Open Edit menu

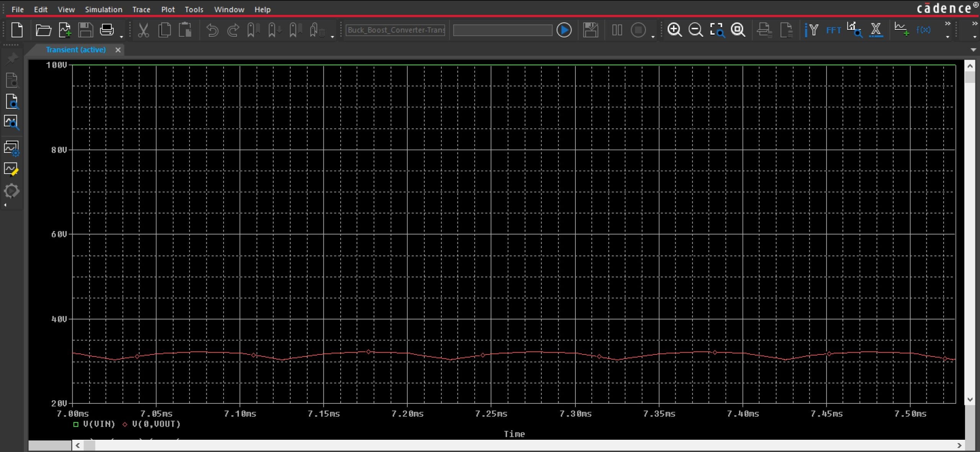pyautogui.click(x=41, y=9)
